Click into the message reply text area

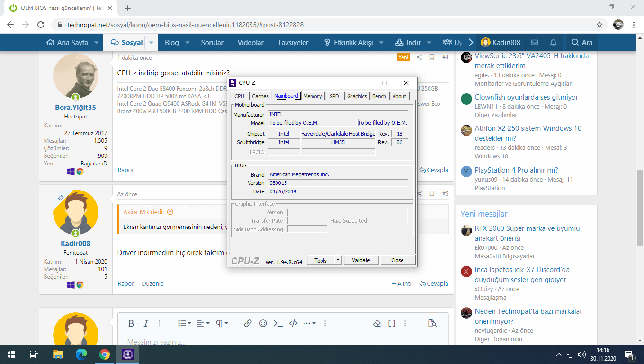[x=283, y=342]
